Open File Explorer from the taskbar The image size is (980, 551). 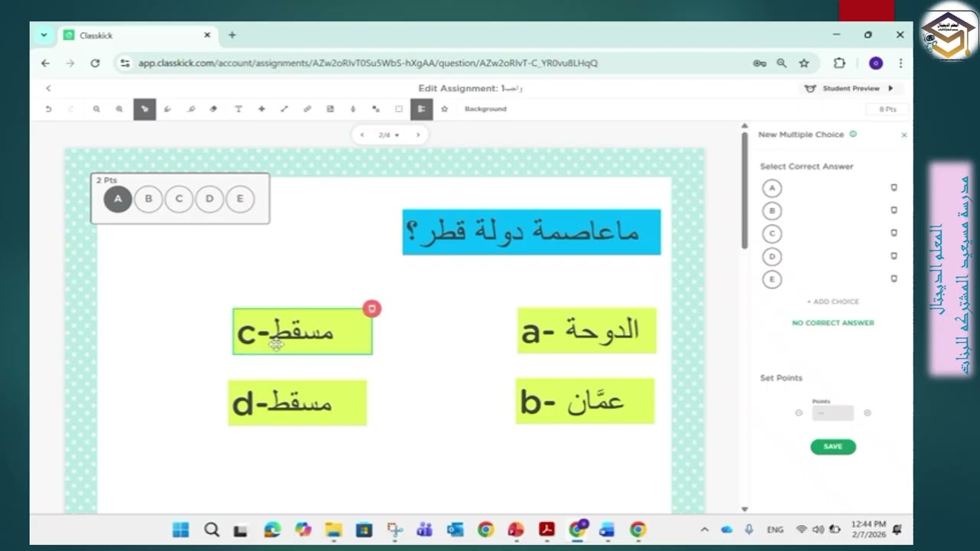333,530
